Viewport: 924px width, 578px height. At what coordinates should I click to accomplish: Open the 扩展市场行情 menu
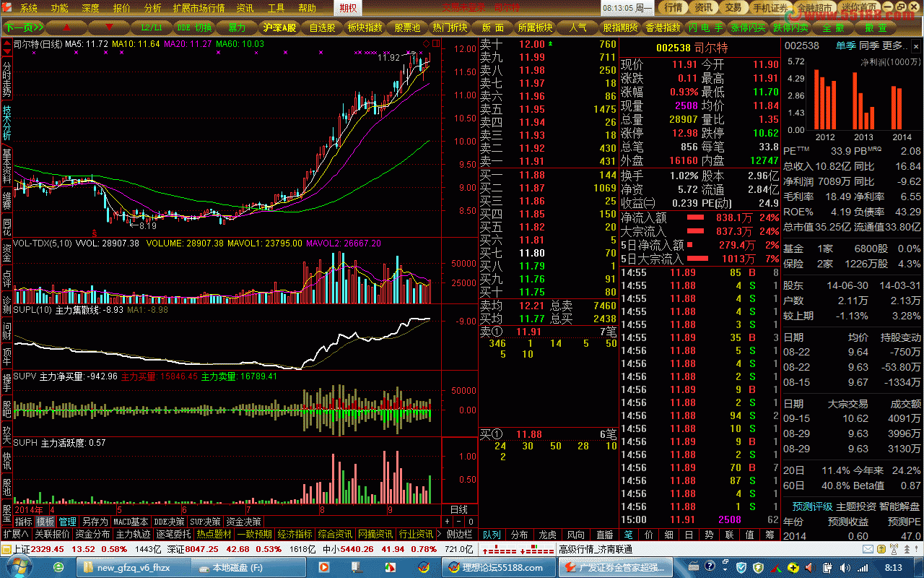tap(199, 9)
